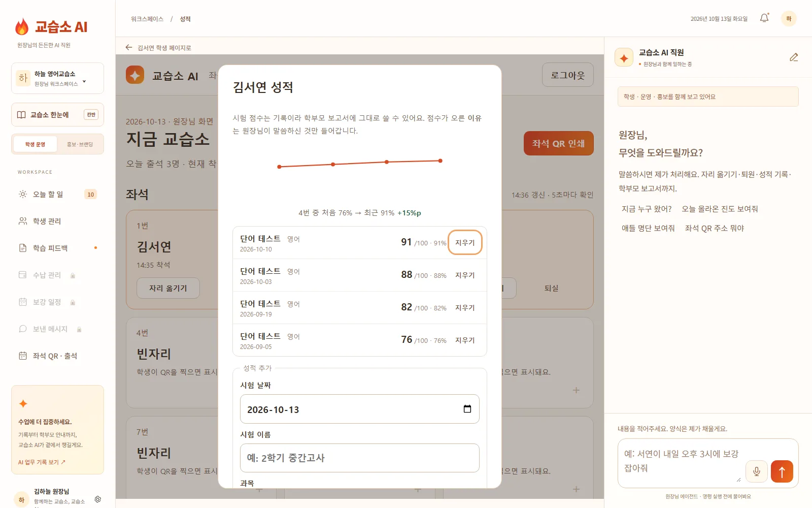The height and width of the screenshot is (508, 812).
Task: Delete the 88 점 score from 2026-10-03
Action: click(x=465, y=275)
